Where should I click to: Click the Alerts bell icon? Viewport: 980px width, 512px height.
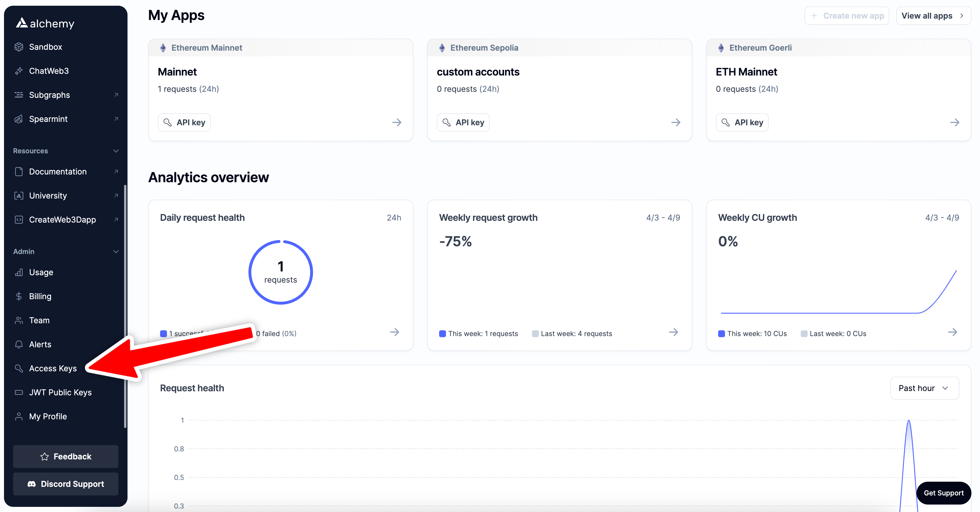(19, 344)
